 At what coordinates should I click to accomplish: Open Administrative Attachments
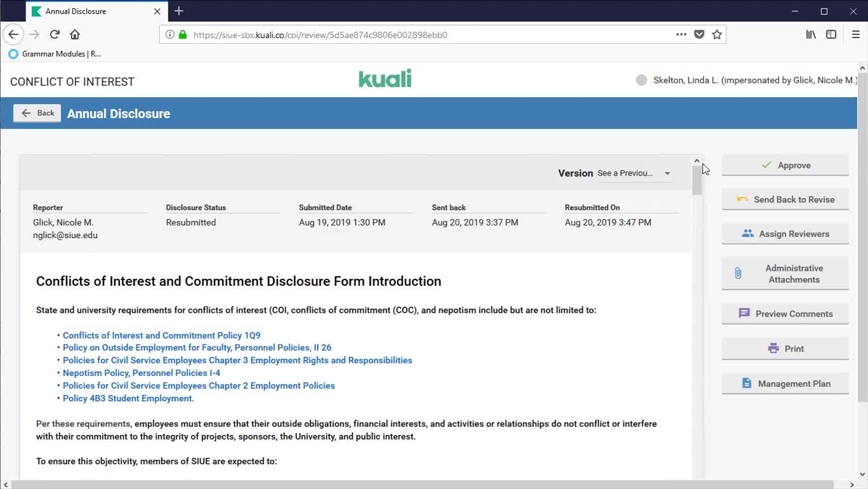pos(785,274)
